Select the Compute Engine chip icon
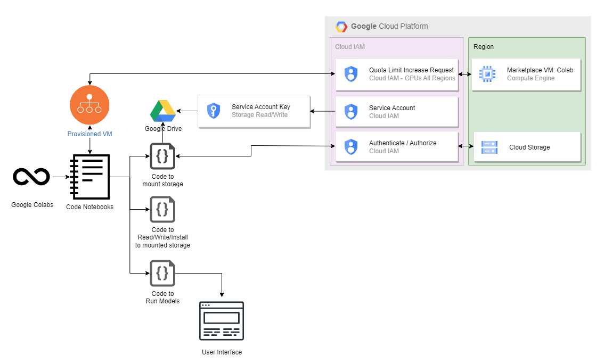This screenshot has height=364, width=604. click(x=487, y=74)
